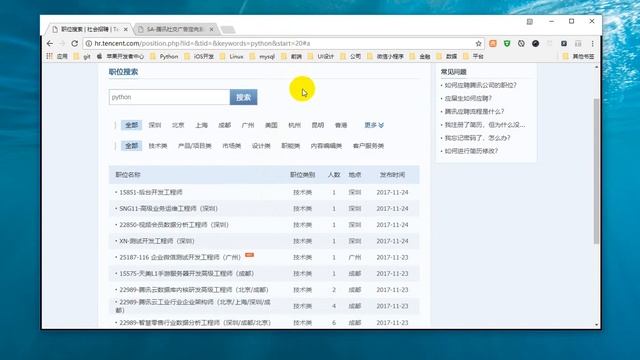Open the new tab button

(x=228, y=29)
